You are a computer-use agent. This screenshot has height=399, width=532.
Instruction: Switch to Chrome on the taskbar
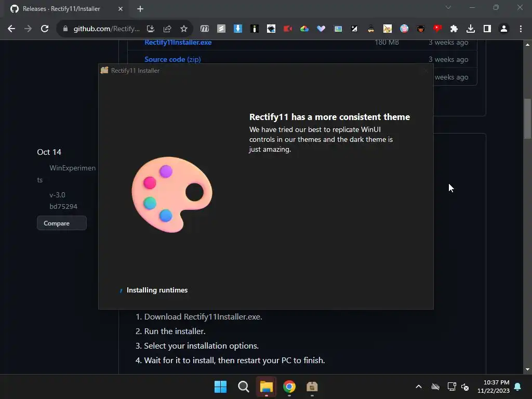click(289, 387)
